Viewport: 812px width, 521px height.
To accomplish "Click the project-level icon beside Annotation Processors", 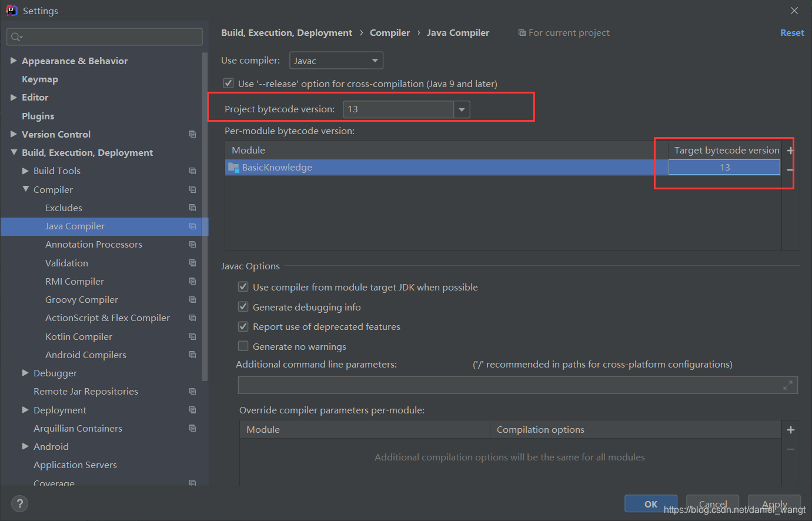I will [x=192, y=244].
